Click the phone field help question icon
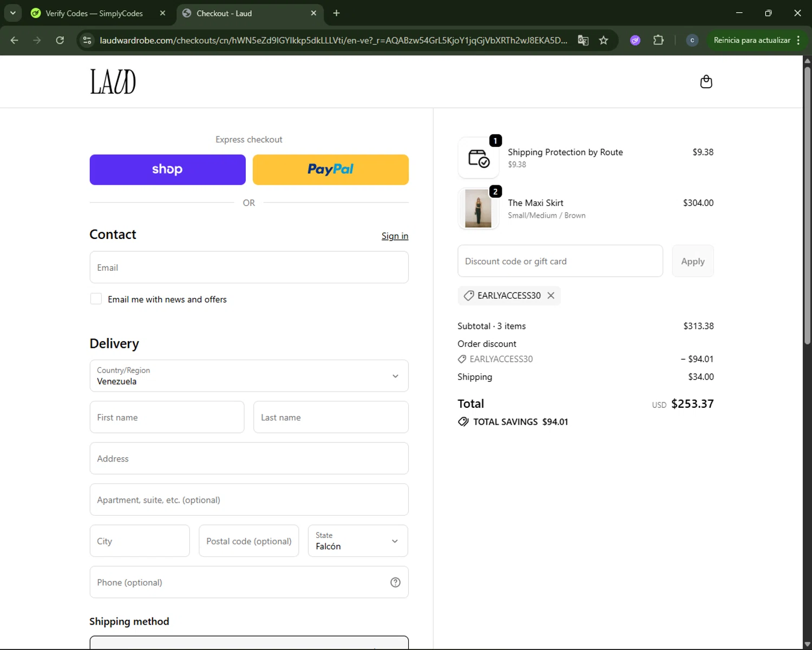812x650 pixels. [395, 582]
